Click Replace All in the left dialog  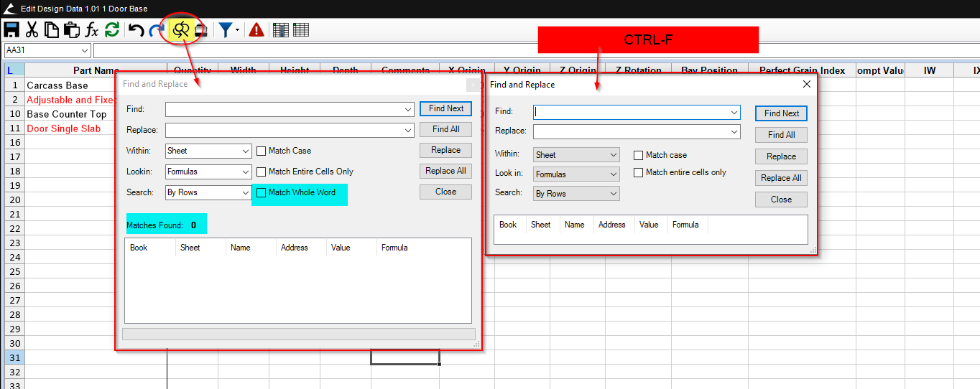pos(445,171)
